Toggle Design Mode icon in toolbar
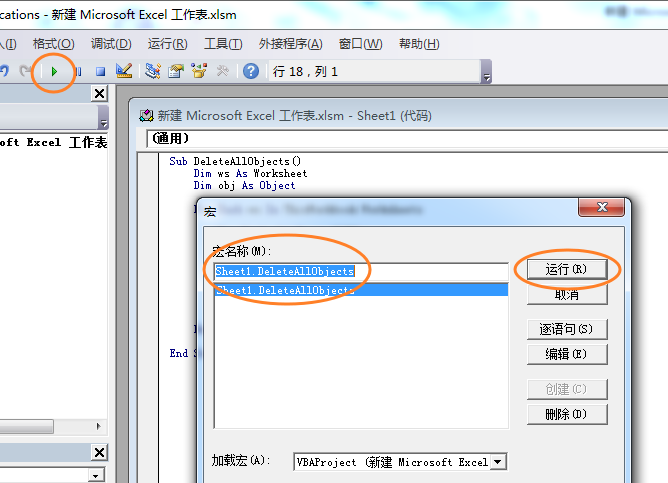The height and width of the screenshot is (483, 668). pos(123,71)
